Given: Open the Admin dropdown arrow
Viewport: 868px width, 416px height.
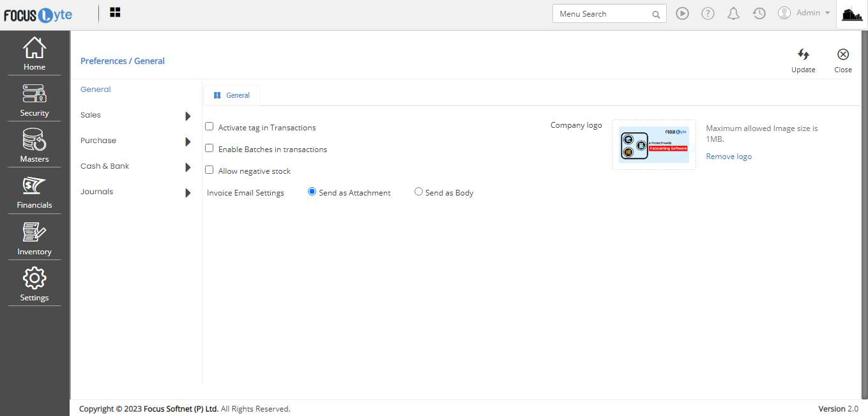Looking at the screenshot, I should (x=828, y=13).
